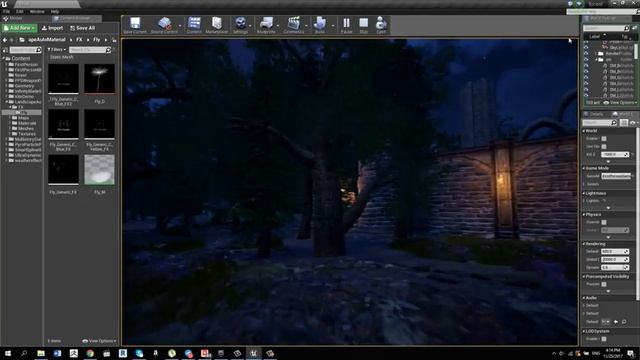Screen dimensions: 640x360
Task: Select the Fly_D texture thumbnail
Action: [x=99, y=79]
